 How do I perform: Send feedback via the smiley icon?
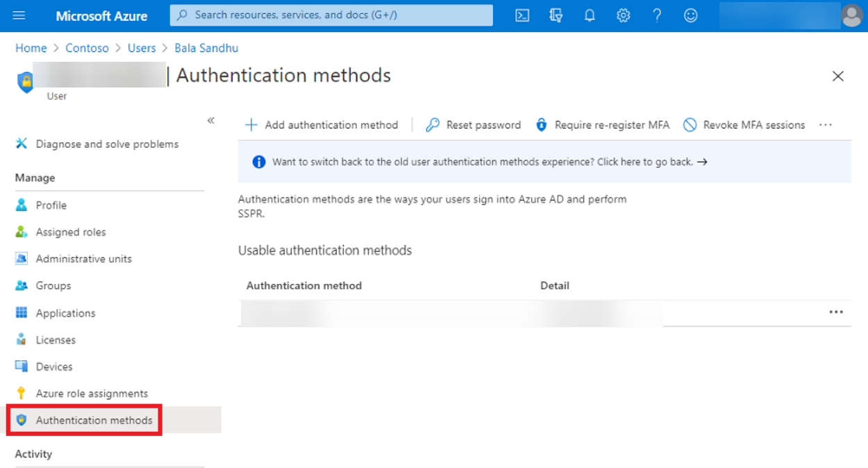click(690, 15)
